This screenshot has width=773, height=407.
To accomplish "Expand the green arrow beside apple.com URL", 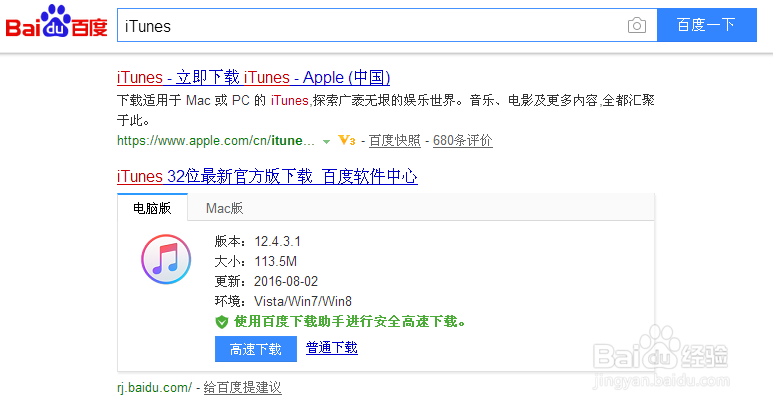I will [x=326, y=141].
